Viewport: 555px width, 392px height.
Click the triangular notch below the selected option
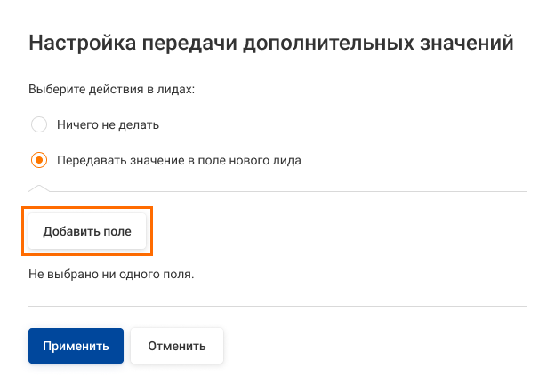click(x=39, y=188)
